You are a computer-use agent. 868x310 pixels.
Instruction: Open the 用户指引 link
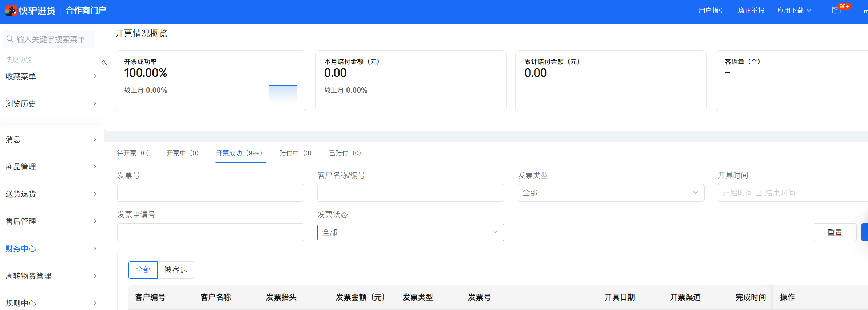712,11
